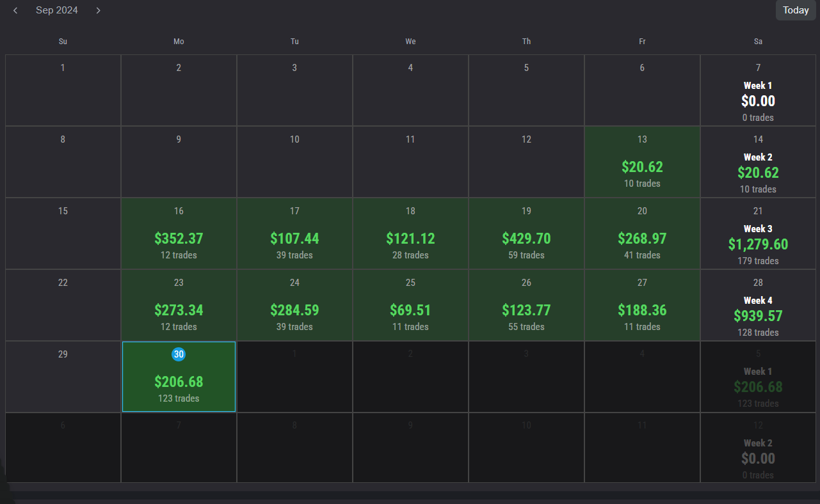
Task: Select September 16 showing $352.37
Action: (179, 233)
